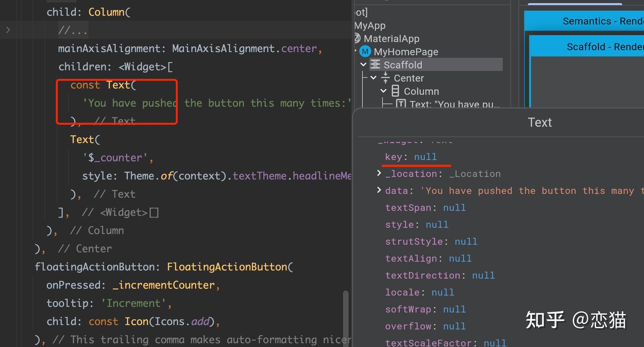Select the MaterialApp tree node
This screenshot has width=644, height=347.
pyautogui.click(x=391, y=39)
